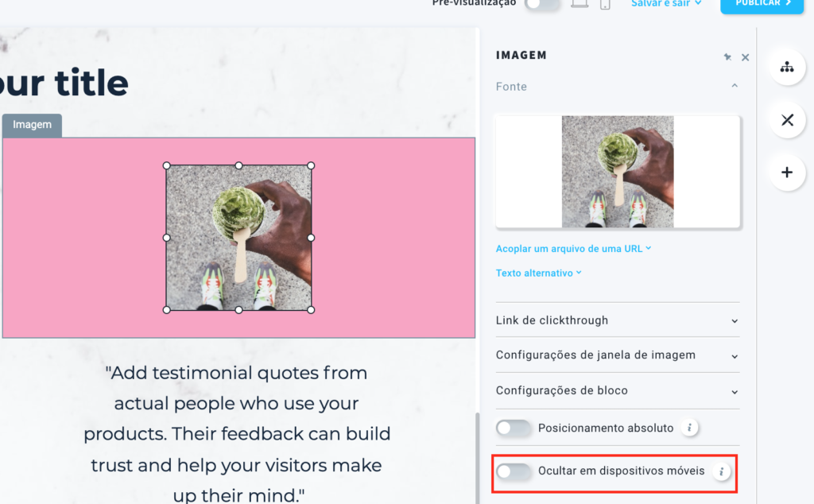
Task: Switch to desktop preview icon
Action: click(579, 4)
